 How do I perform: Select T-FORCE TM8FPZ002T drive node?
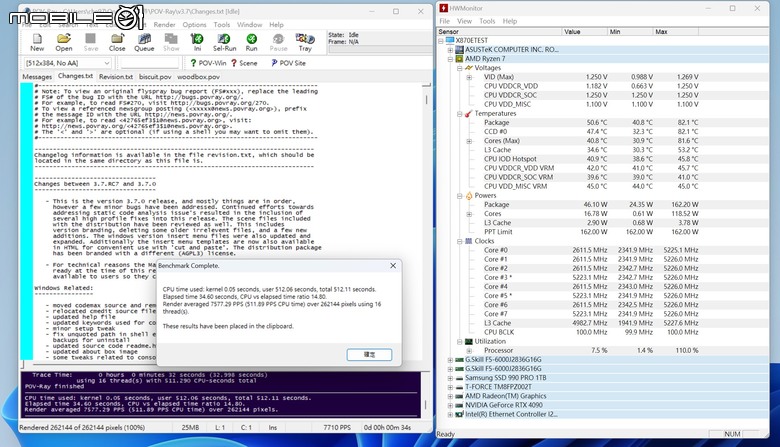pos(498,387)
